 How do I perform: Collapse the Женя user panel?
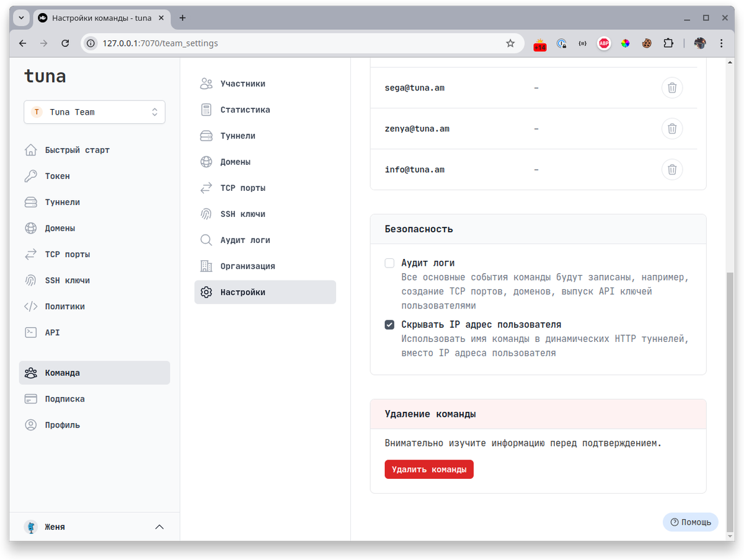click(159, 527)
